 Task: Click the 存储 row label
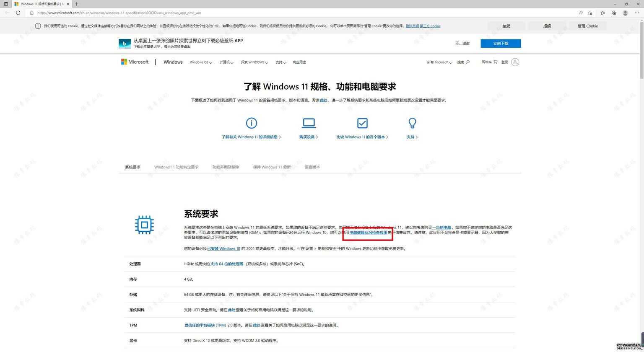coord(133,295)
